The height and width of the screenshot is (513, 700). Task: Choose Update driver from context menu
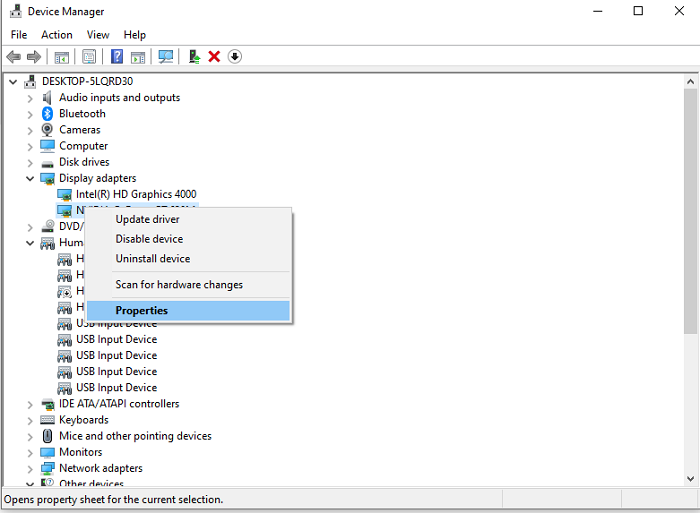tap(188, 219)
